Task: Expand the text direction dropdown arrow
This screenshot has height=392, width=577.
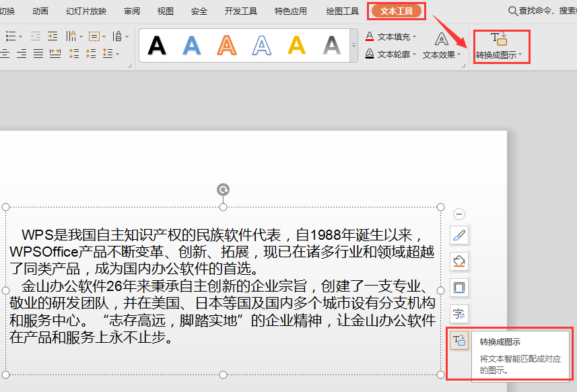Action: [127, 36]
